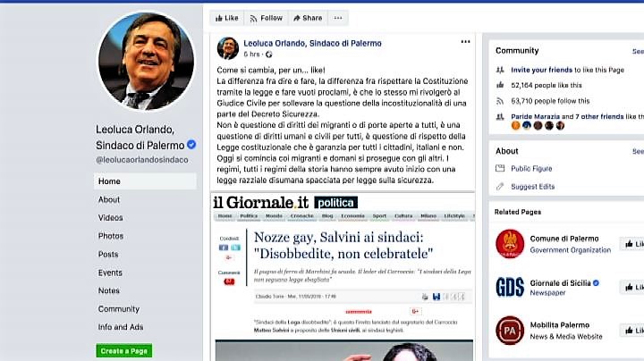Open the Mobilita Palermo page name

[560, 325]
